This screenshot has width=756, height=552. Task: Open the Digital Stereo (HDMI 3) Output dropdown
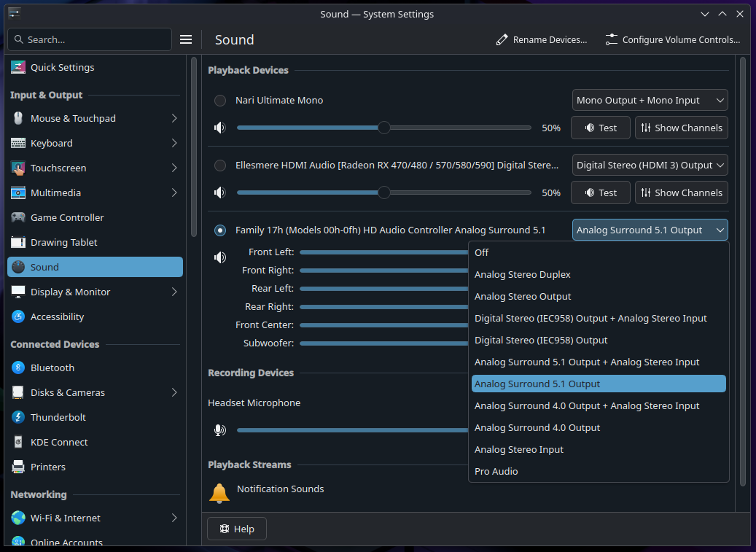click(x=650, y=166)
